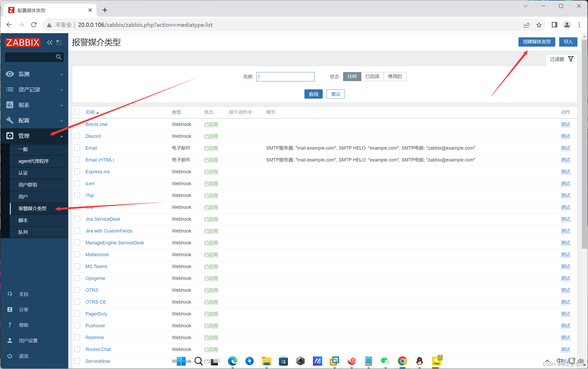Click the page vertical scrollbar

584,144
